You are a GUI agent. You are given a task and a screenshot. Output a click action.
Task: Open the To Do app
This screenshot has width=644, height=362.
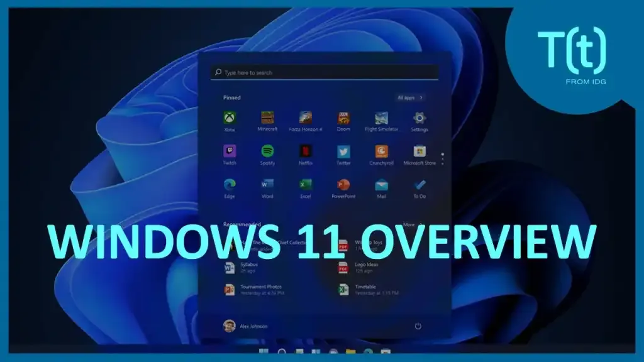tap(419, 189)
